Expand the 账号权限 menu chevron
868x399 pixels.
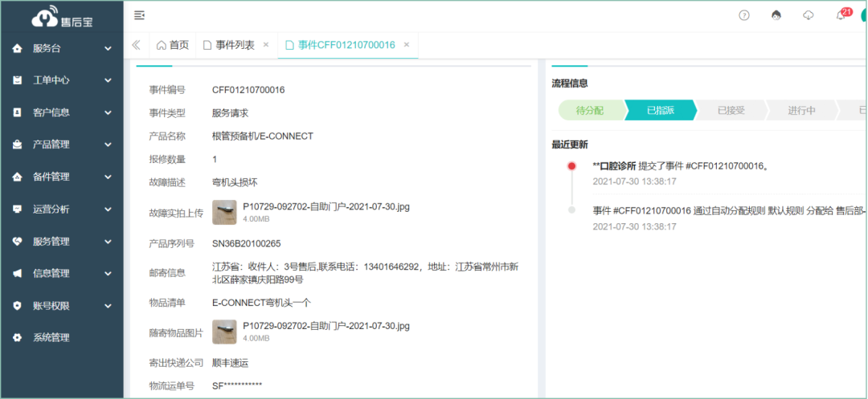click(108, 306)
